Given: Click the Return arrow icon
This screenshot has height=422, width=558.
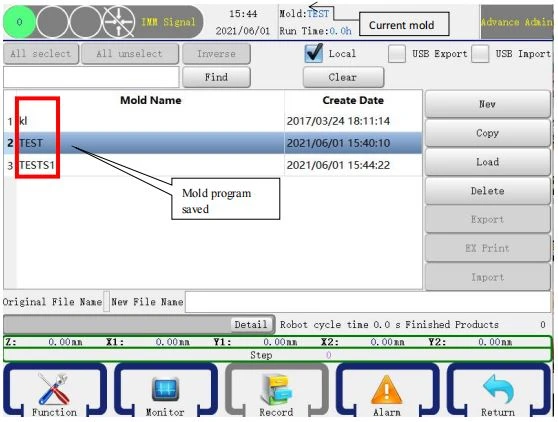Looking at the screenshot, I should pyautogui.click(x=498, y=389).
